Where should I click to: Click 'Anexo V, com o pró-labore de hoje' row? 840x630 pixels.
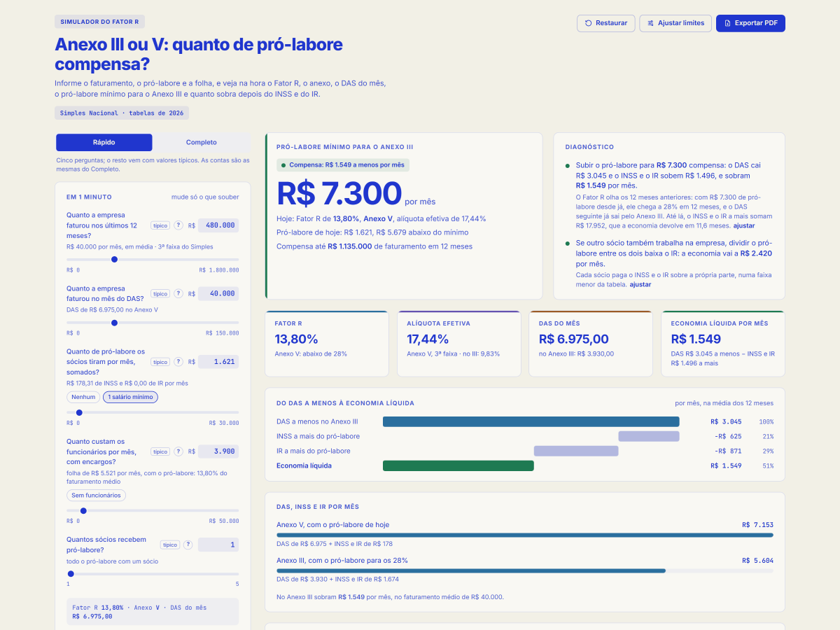(525, 533)
